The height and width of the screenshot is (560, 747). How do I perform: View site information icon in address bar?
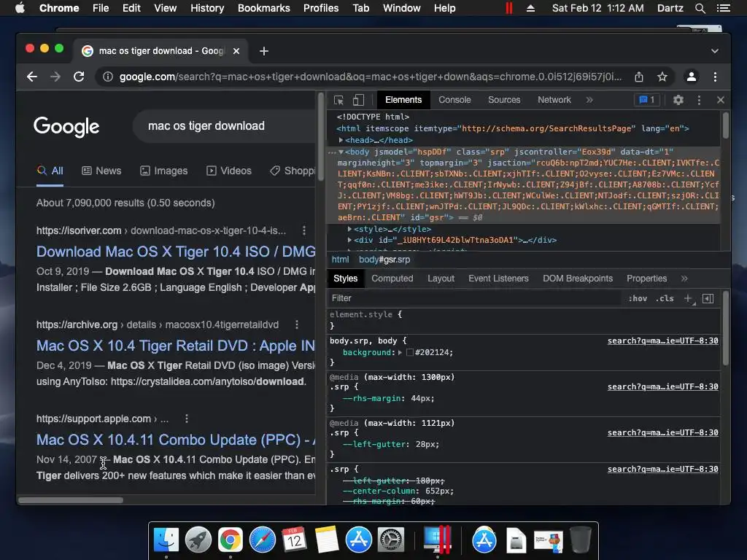point(108,77)
